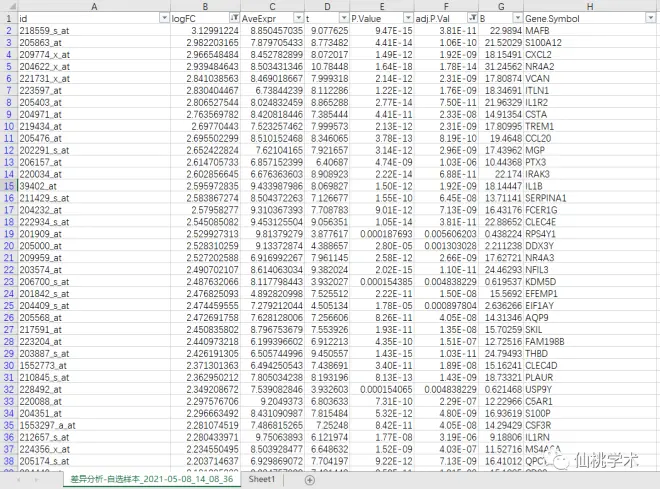This screenshot has height=489, width=660.
Task: Click logFC value 2.982203165
Action: pos(205,43)
